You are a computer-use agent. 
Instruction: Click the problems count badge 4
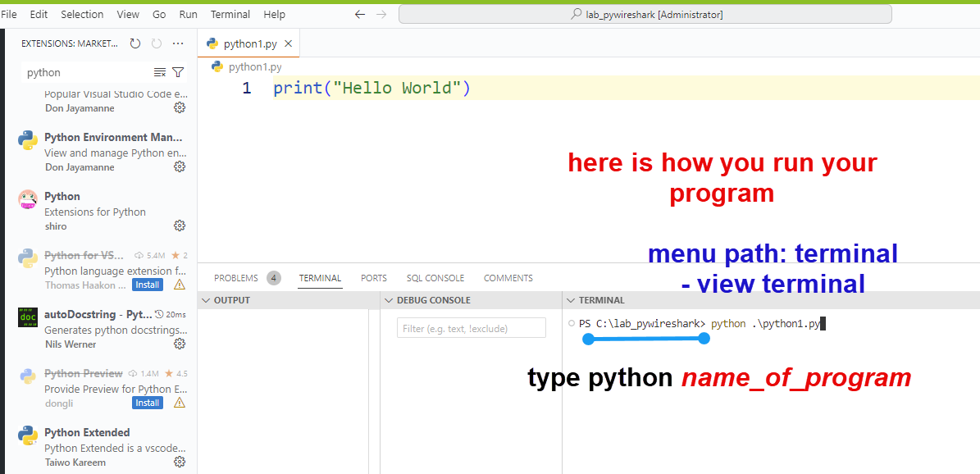coord(273,278)
